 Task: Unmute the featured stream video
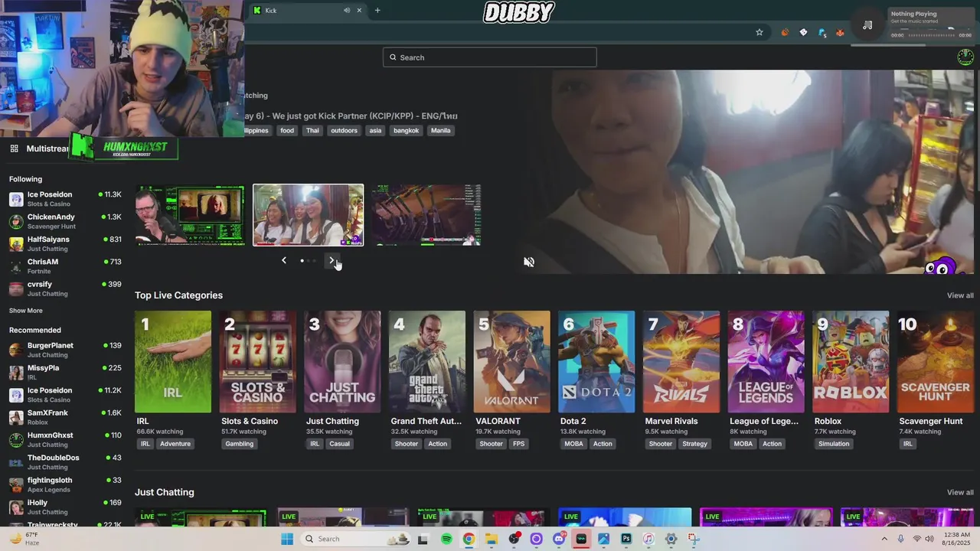tap(528, 262)
